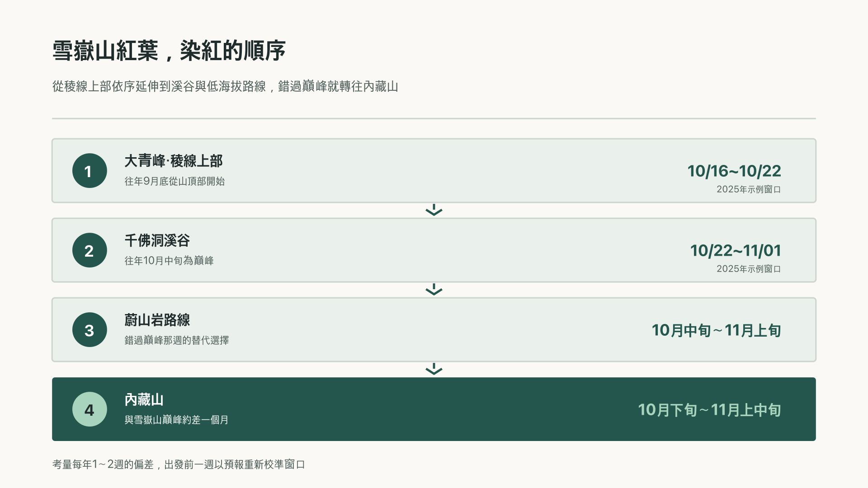This screenshot has height=488, width=868.
Task: Click the step 1 number circle
Action: click(x=90, y=171)
